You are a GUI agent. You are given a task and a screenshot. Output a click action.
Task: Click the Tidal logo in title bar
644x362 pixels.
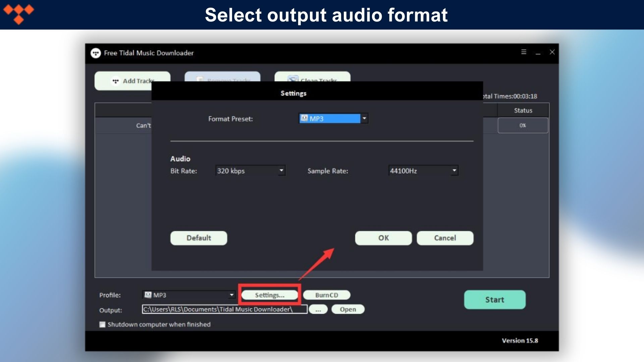(96, 53)
